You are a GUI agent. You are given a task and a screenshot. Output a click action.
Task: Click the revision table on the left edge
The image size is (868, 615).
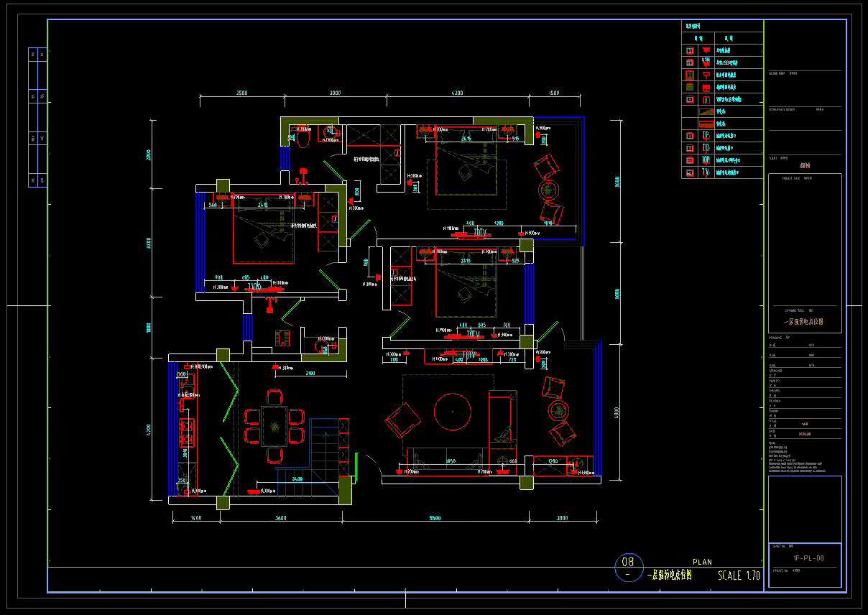tap(38, 117)
